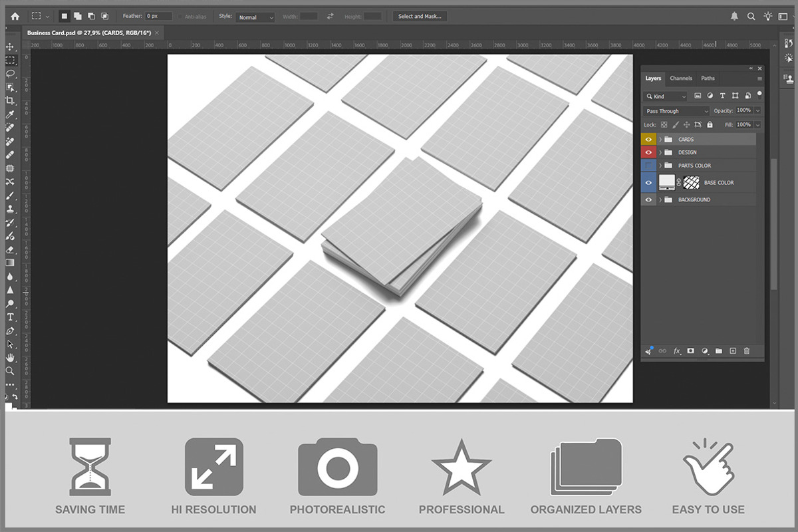Switch to the Layers tab
The height and width of the screenshot is (532, 798).
(x=653, y=78)
